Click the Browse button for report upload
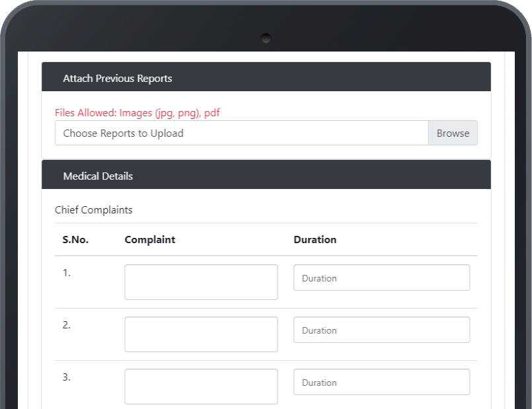Image resolution: width=532 pixels, height=409 pixels. click(x=453, y=133)
